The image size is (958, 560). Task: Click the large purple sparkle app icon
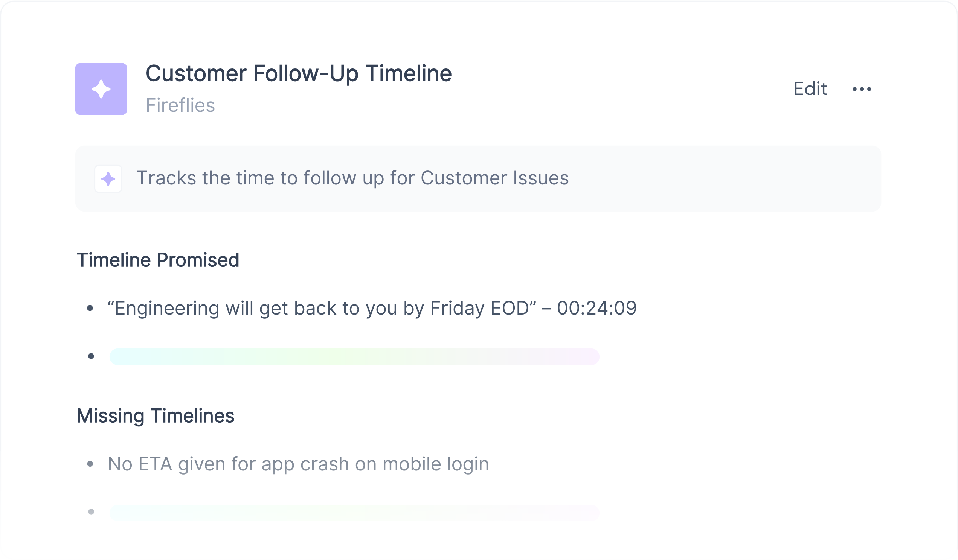coord(101,89)
